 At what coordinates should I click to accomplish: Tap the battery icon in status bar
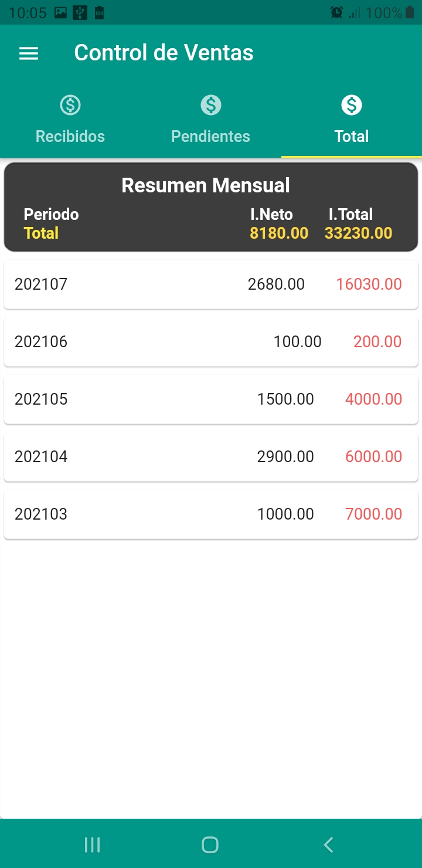pos(410,12)
